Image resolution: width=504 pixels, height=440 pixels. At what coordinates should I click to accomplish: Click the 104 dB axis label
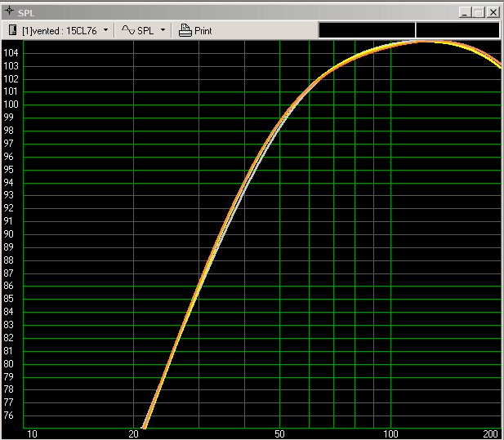(11, 53)
